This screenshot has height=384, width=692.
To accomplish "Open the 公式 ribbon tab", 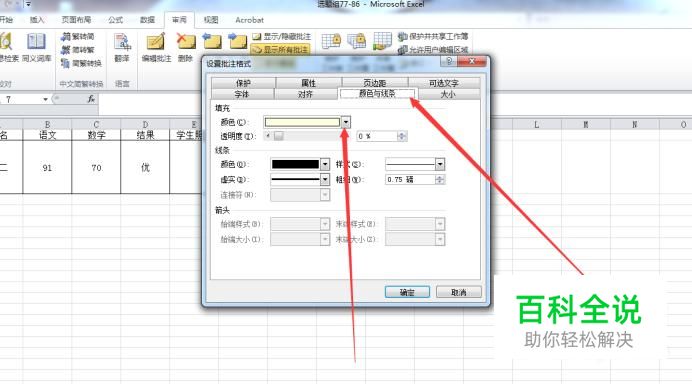I will tap(116, 20).
